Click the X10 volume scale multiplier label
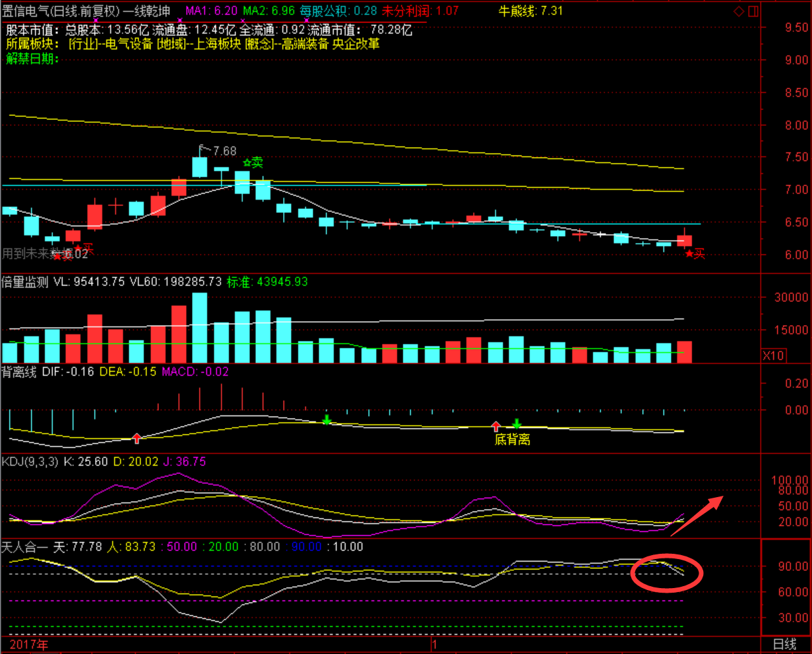The height and width of the screenshot is (654, 812). 773,356
